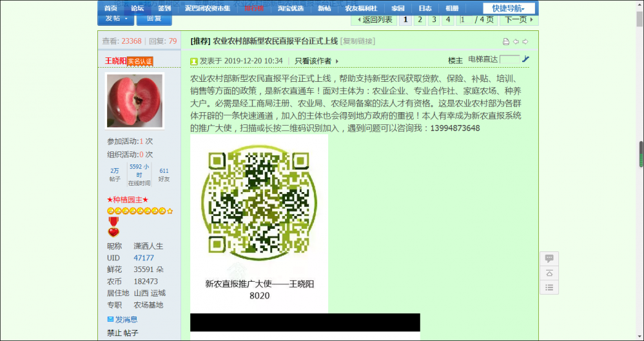Screen dimensions: 644x341
Task: Click the elevator jump go icon
Action: pos(525,59)
